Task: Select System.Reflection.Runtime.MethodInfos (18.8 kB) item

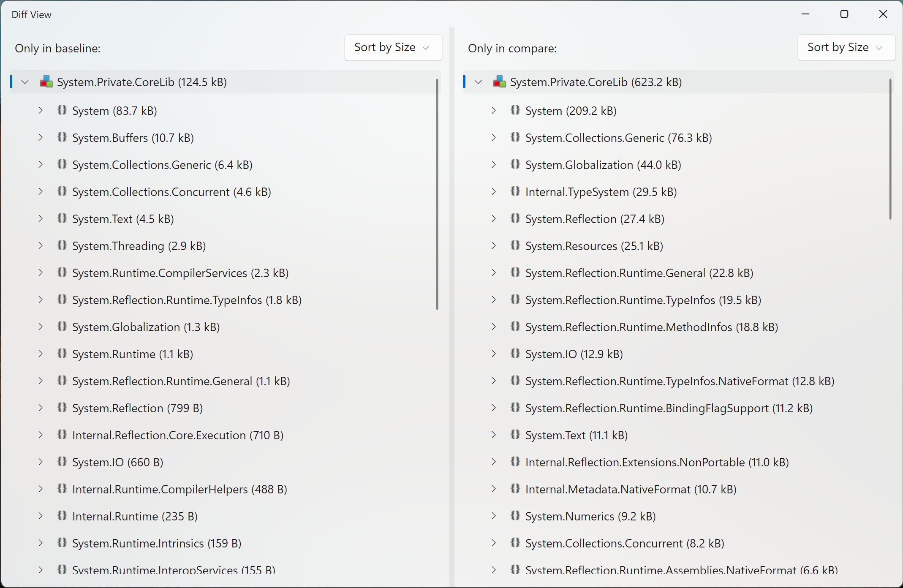Action: [x=651, y=327]
